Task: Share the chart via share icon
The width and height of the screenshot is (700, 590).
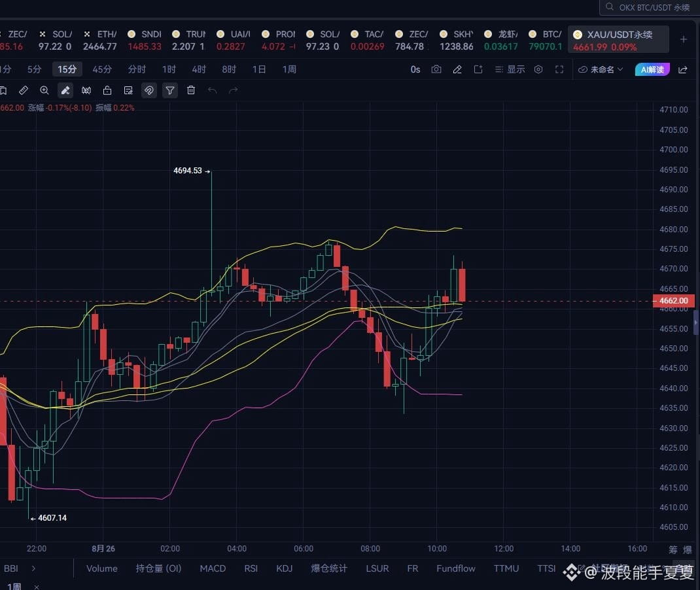Action: point(683,69)
